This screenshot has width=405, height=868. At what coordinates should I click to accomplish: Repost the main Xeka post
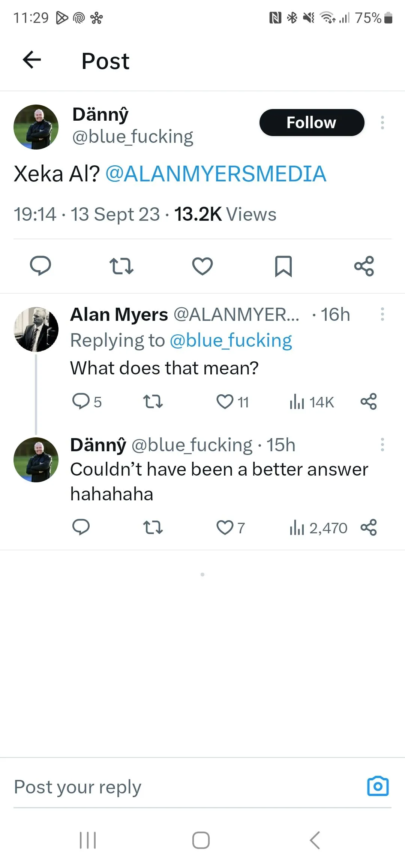[121, 266]
